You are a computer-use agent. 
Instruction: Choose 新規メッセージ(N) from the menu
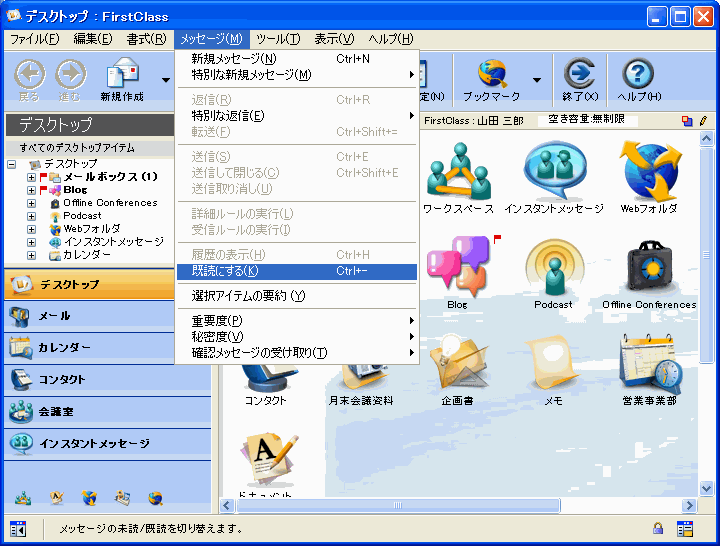point(296,59)
